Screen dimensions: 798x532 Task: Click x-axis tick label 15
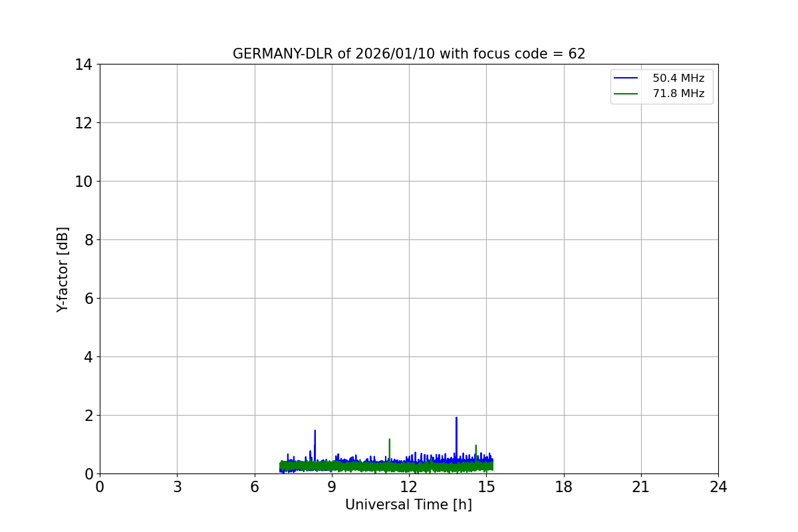486,487
